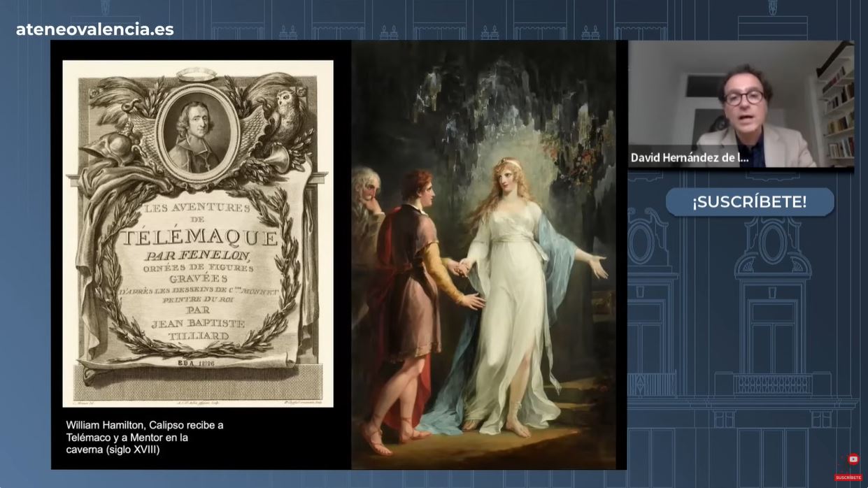The image size is (868, 488).
Task: Click the small red SUSCRÍBETE badge
Action: coord(848,478)
